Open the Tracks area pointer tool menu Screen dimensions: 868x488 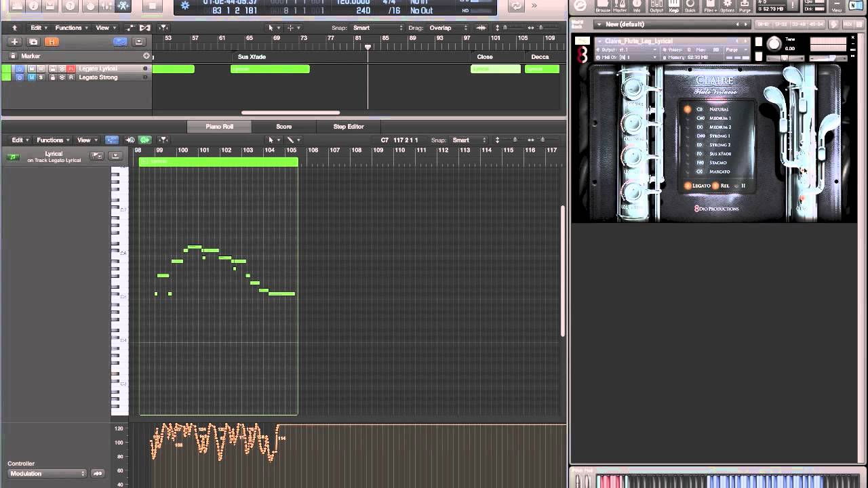[274, 28]
